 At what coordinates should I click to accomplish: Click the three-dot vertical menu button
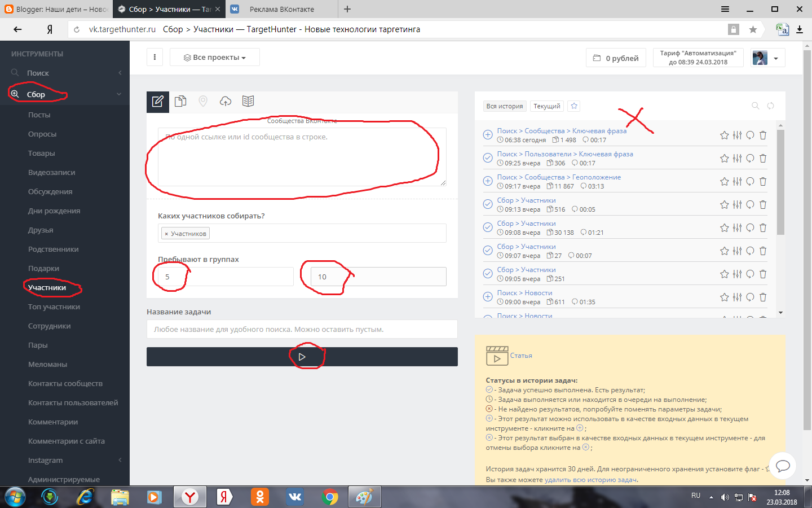(155, 57)
